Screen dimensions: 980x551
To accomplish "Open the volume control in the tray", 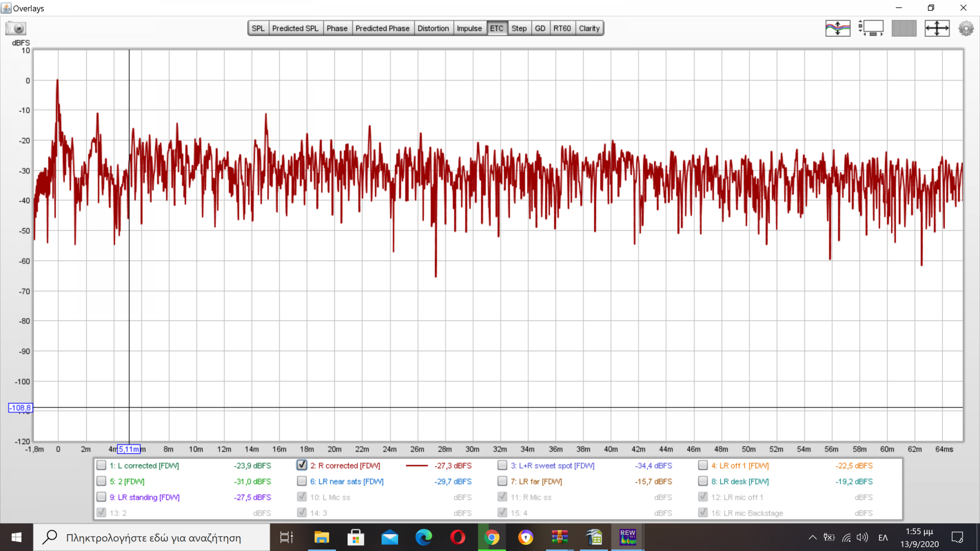I will 862,537.
